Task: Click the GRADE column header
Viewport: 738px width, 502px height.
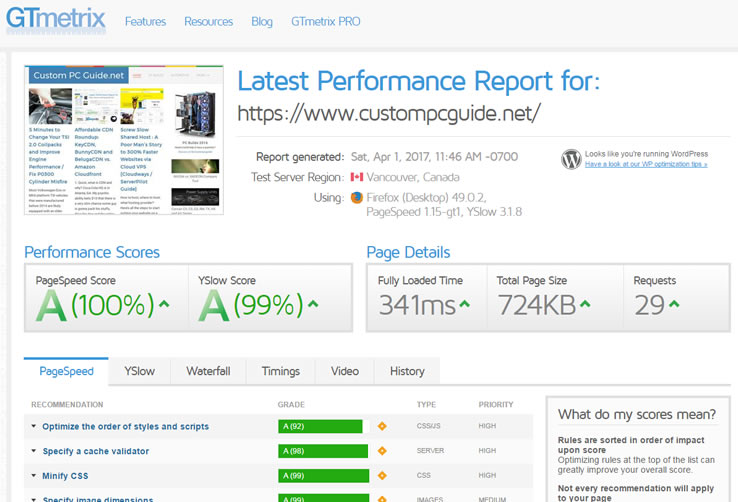Action: point(291,405)
